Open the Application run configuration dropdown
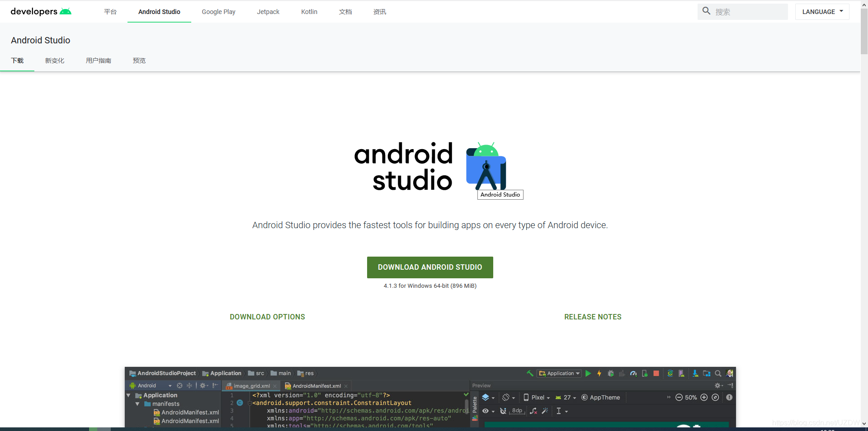868x431 pixels. click(559, 373)
